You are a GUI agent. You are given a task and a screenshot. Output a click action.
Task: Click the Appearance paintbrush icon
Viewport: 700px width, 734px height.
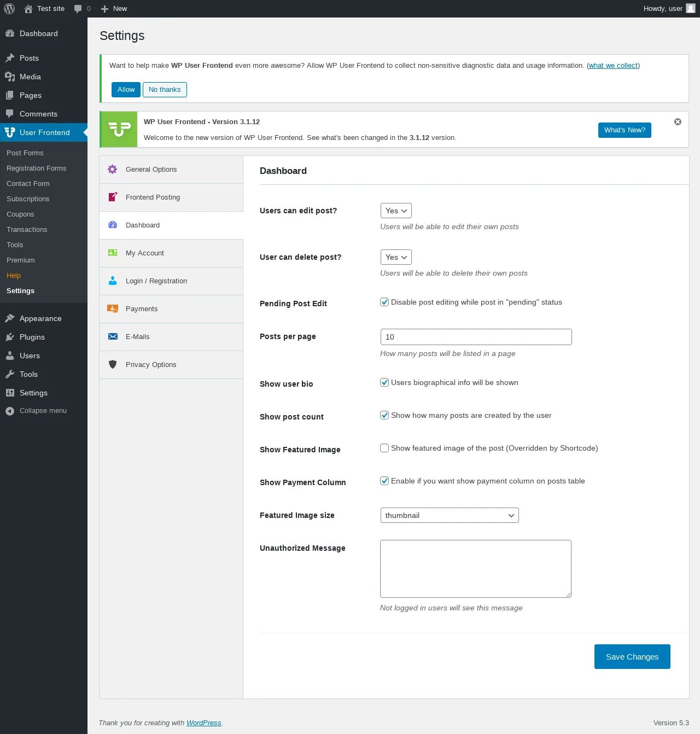pos(10,318)
